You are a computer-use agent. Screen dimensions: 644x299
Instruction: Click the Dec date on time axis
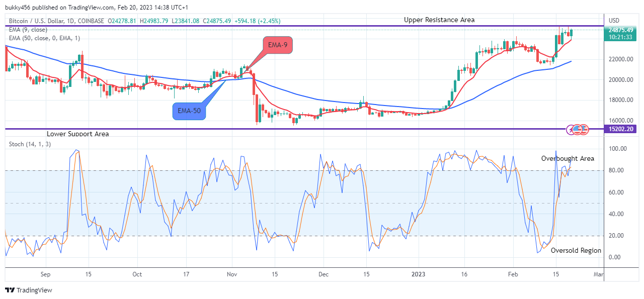coord(324,274)
